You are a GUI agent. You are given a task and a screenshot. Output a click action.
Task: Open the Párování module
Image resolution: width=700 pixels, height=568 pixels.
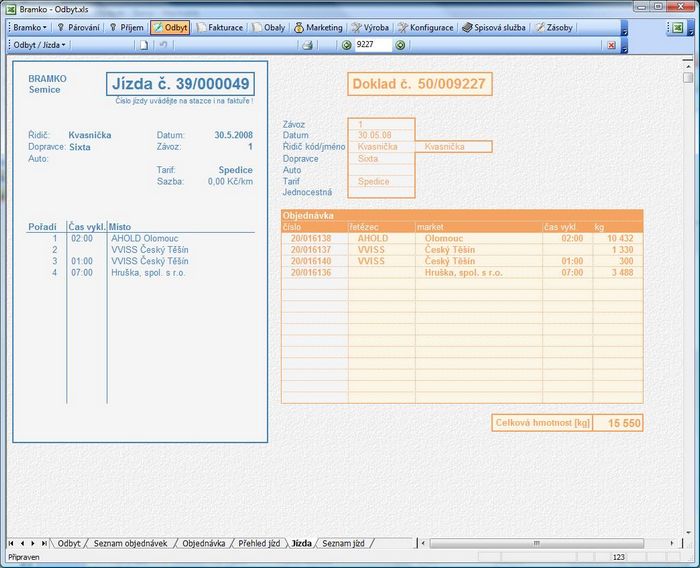(79, 28)
